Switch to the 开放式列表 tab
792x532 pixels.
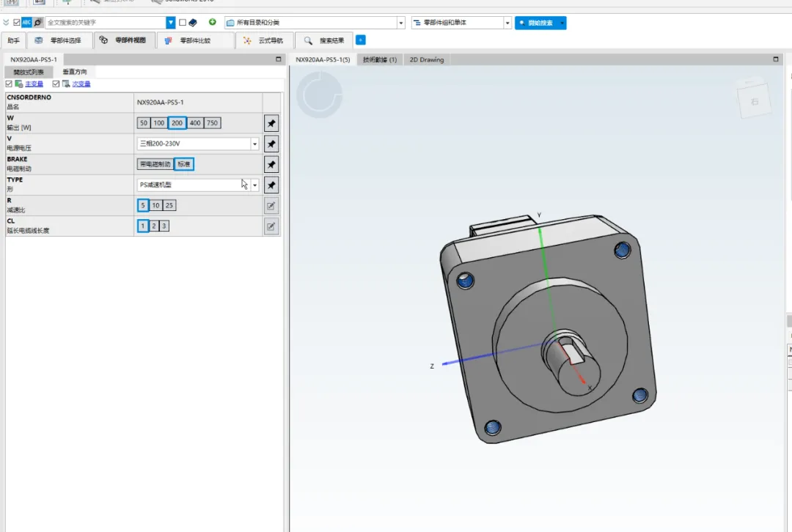[x=29, y=72]
